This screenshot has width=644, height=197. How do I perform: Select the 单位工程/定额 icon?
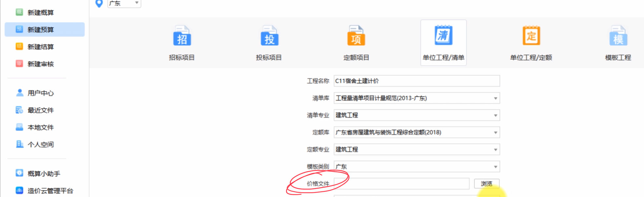(x=531, y=35)
